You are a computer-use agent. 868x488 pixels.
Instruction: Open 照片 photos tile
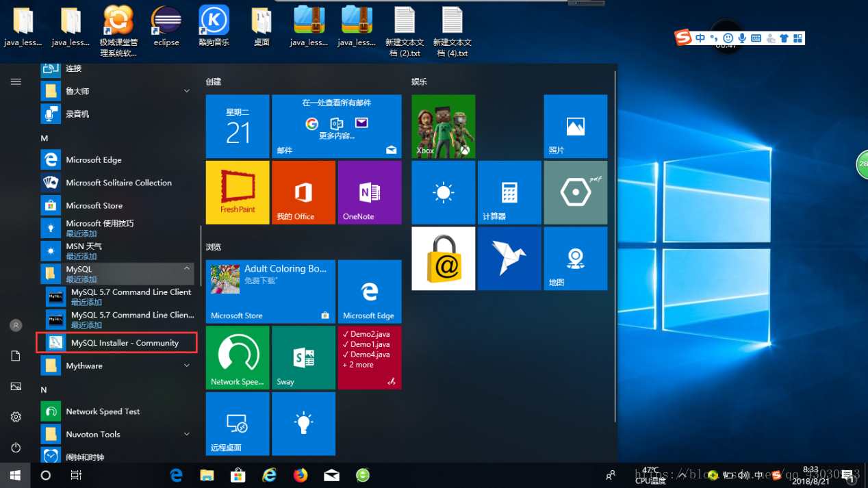click(576, 127)
